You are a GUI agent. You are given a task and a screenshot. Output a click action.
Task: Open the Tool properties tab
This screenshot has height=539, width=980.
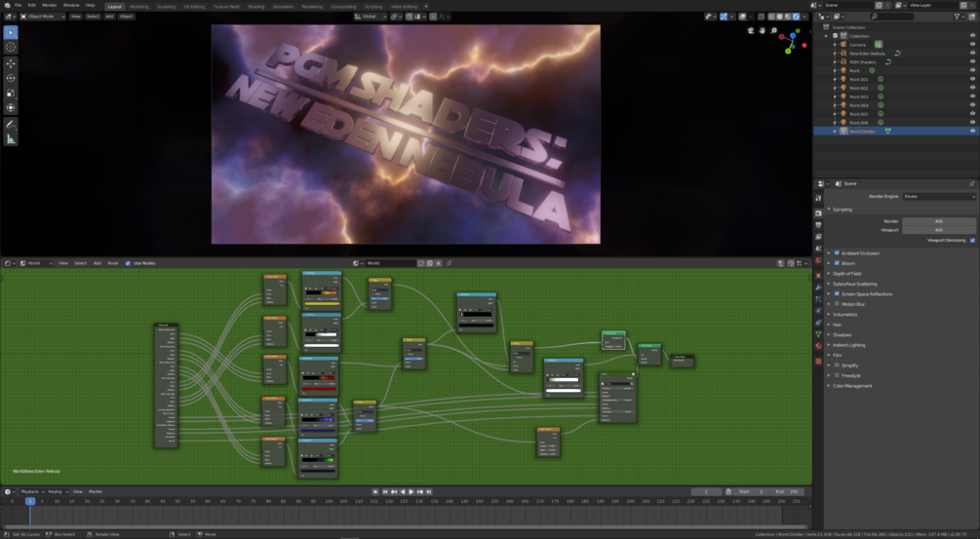pos(818,198)
